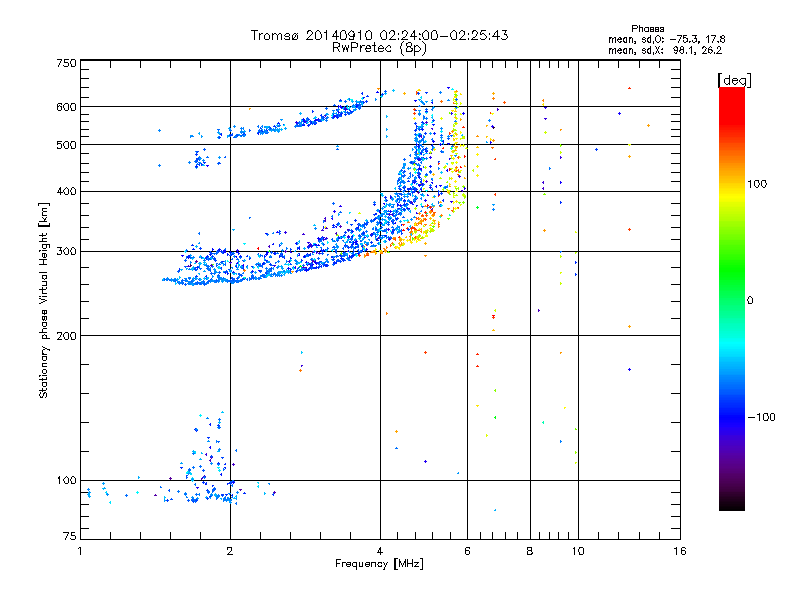Select the RwPretec (8p) subtitle text
This screenshot has width=800, height=600.
(379, 47)
